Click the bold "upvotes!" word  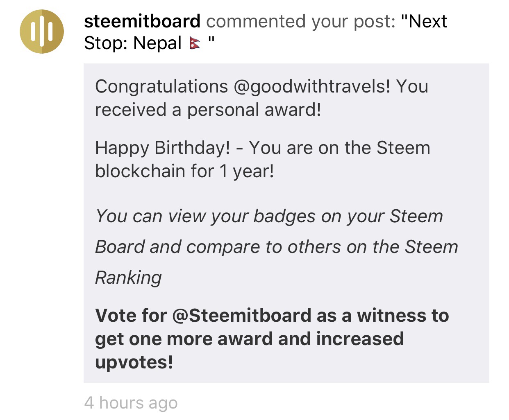click(134, 362)
